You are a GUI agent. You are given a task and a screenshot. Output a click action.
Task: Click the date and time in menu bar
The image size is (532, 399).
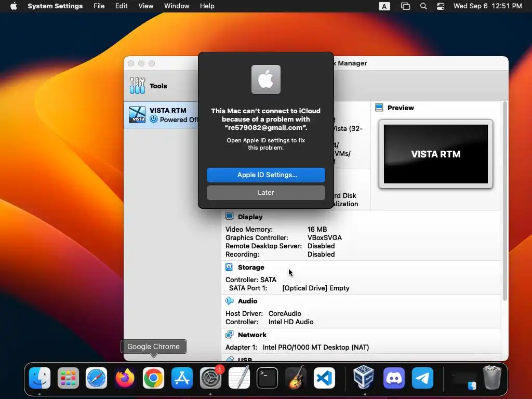(487, 6)
